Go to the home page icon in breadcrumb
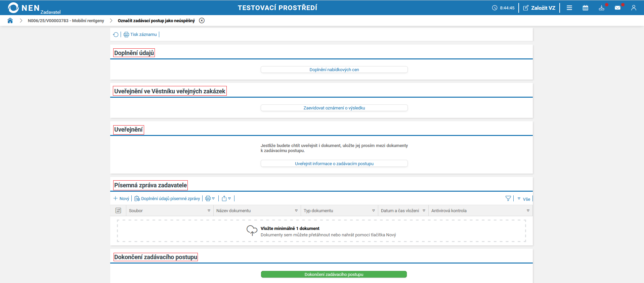The image size is (644, 283). (x=10, y=20)
